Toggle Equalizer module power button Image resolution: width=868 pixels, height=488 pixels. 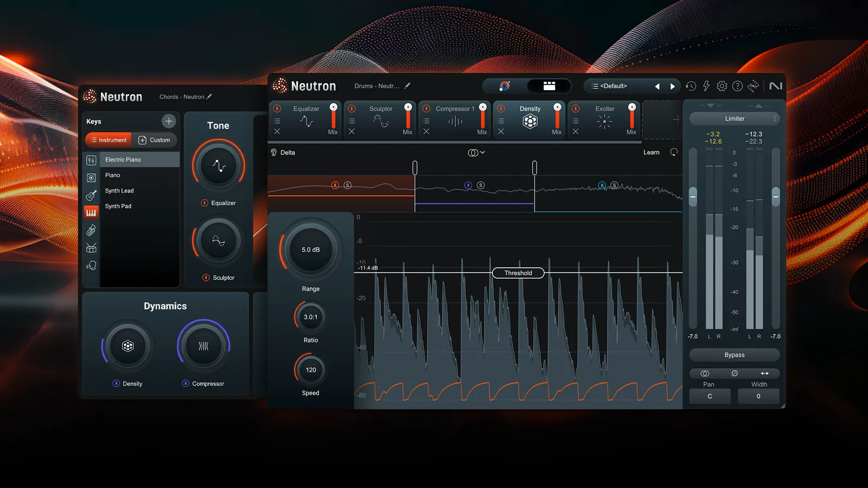coord(277,108)
